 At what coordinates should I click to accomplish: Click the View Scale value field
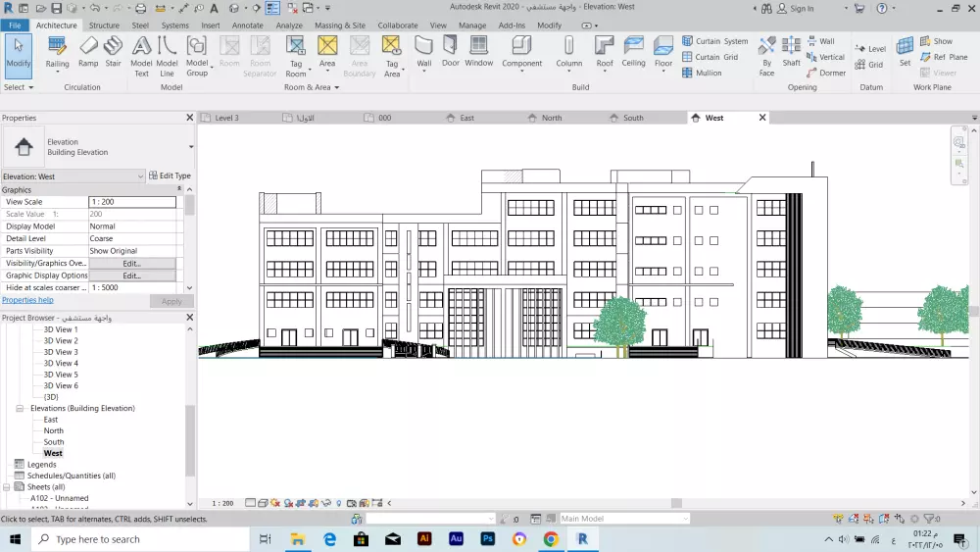[131, 202]
